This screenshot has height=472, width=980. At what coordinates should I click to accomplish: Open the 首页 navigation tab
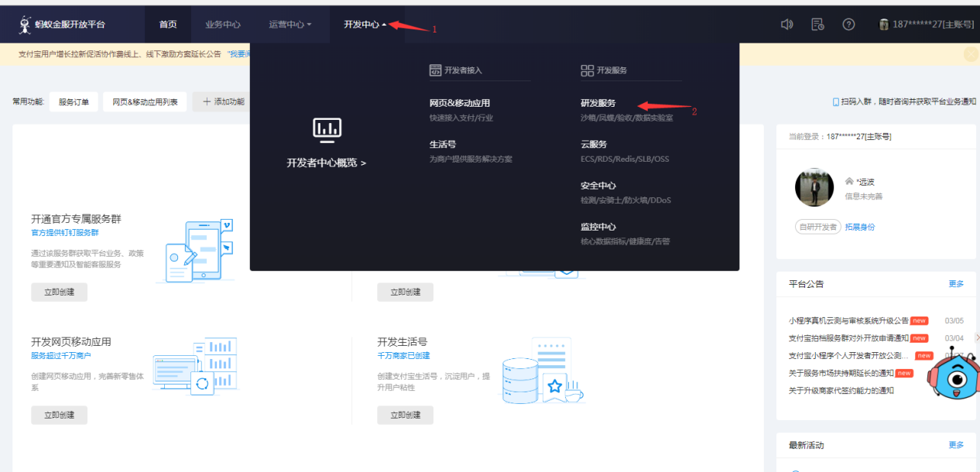click(x=168, y=24)
